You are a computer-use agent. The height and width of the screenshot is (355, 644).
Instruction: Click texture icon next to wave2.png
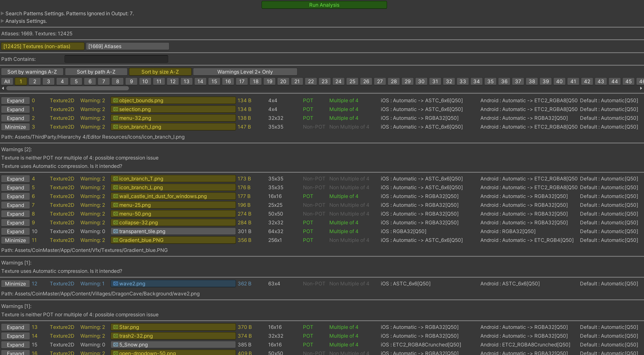[115, 283]
